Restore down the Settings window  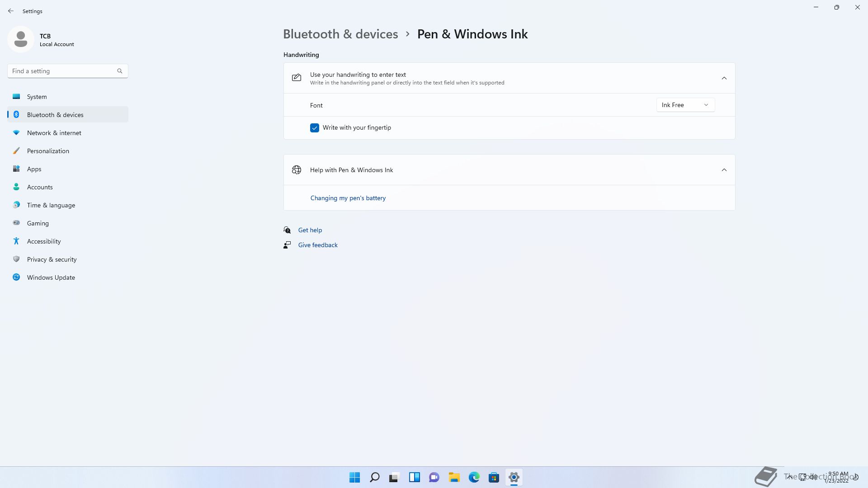click(x=837, y=7)
